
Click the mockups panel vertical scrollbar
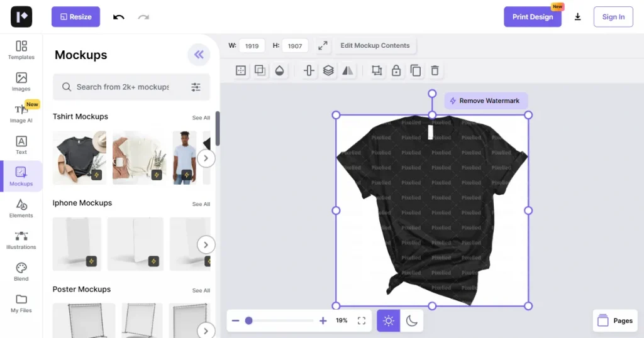pos(218,128)
